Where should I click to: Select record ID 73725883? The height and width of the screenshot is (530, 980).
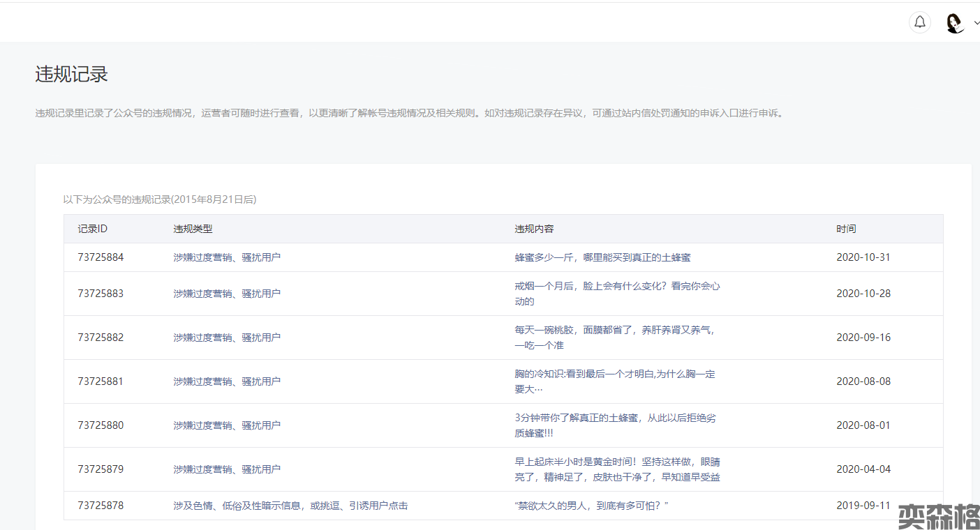tap(101, 294)
